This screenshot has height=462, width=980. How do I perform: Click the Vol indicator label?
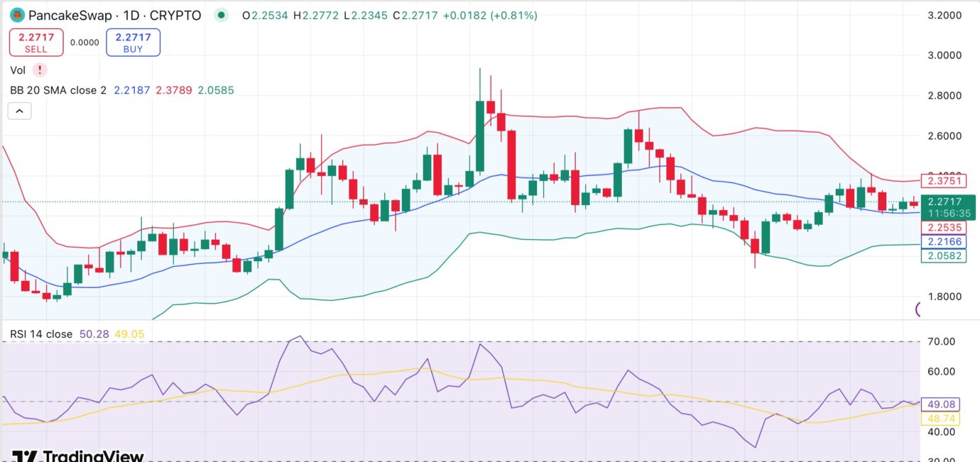(18, 70)
